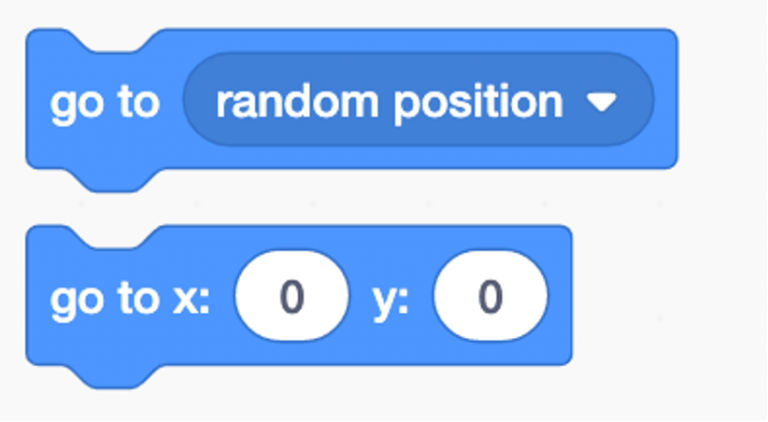The width and height of the screenshot is (768, 422).
Task: Click the blue area right of the y field
Action: (559, 298)
